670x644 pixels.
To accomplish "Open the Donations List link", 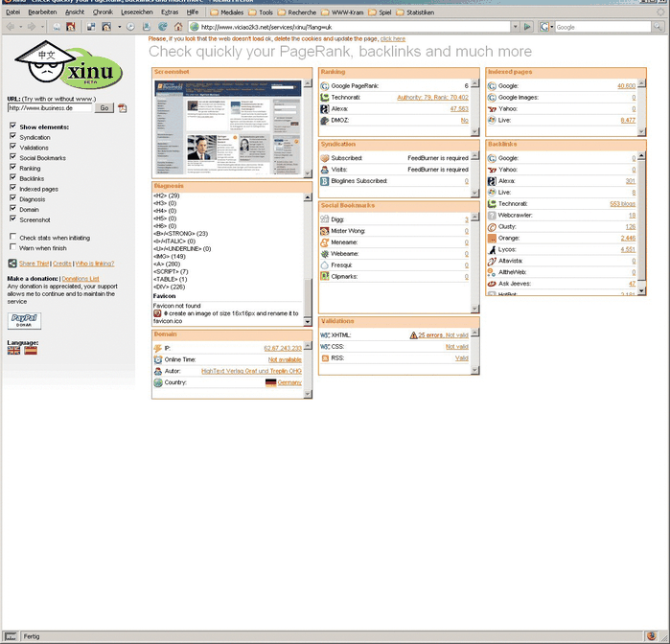I will coord(81,279).
